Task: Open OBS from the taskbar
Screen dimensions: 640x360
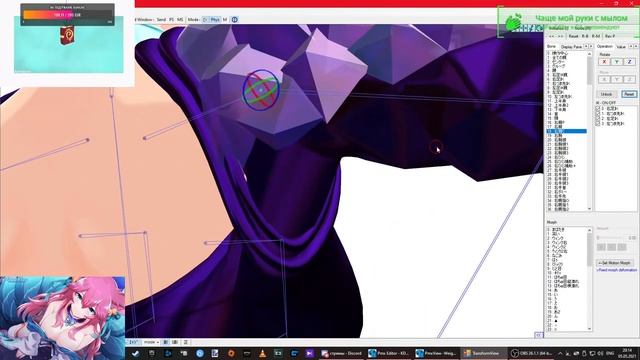Action: 532,353
